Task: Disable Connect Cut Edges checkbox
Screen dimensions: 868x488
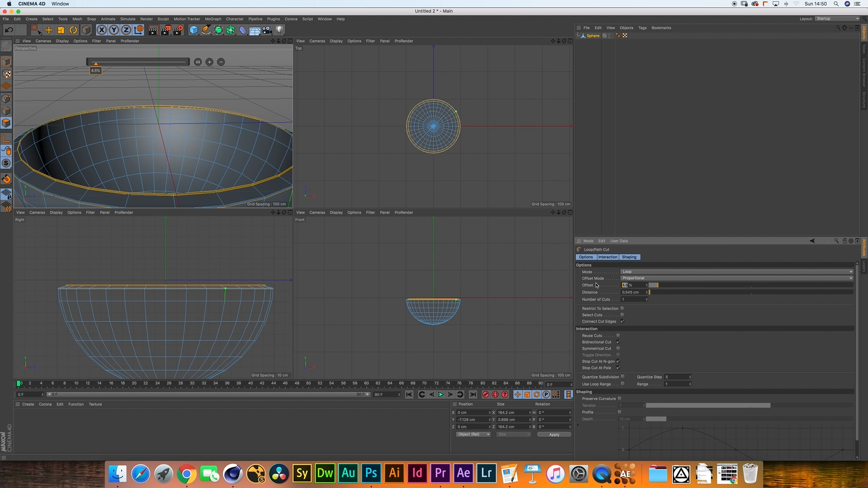Action: click(622, 321)
